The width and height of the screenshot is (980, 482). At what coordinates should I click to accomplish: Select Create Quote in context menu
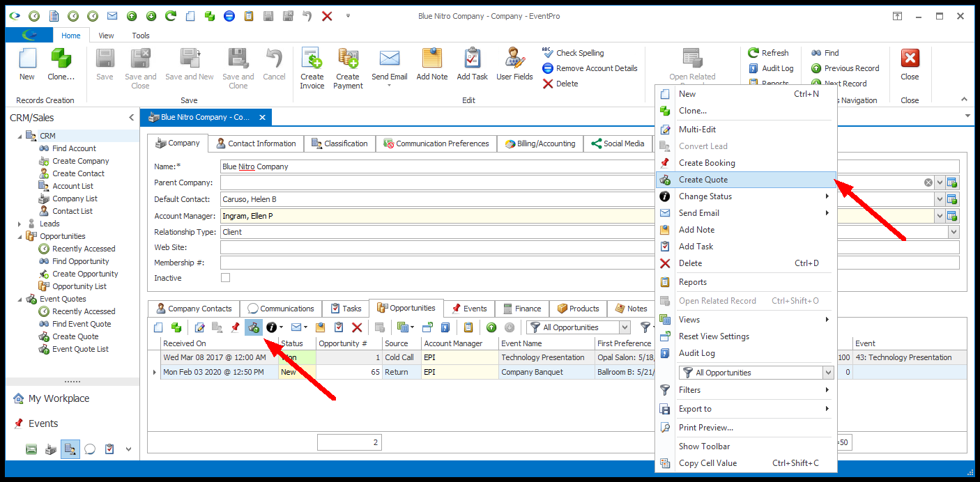click(746, 180)
